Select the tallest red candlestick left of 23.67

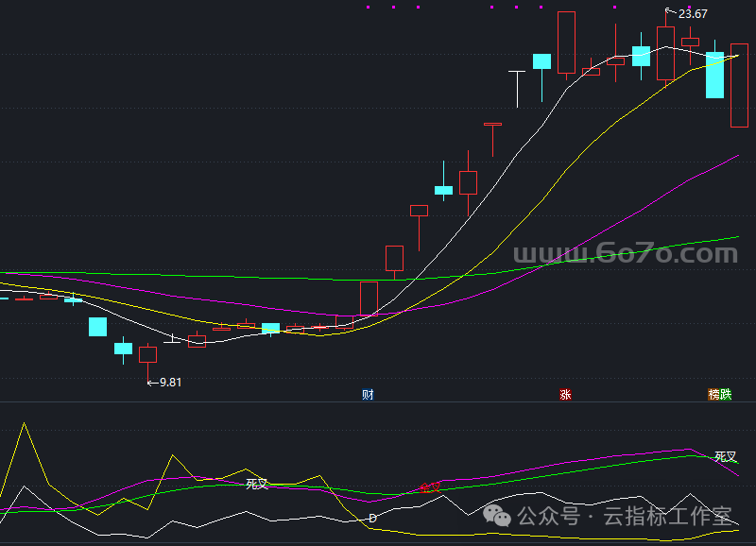pyautogui.click(x=566, y=43)
